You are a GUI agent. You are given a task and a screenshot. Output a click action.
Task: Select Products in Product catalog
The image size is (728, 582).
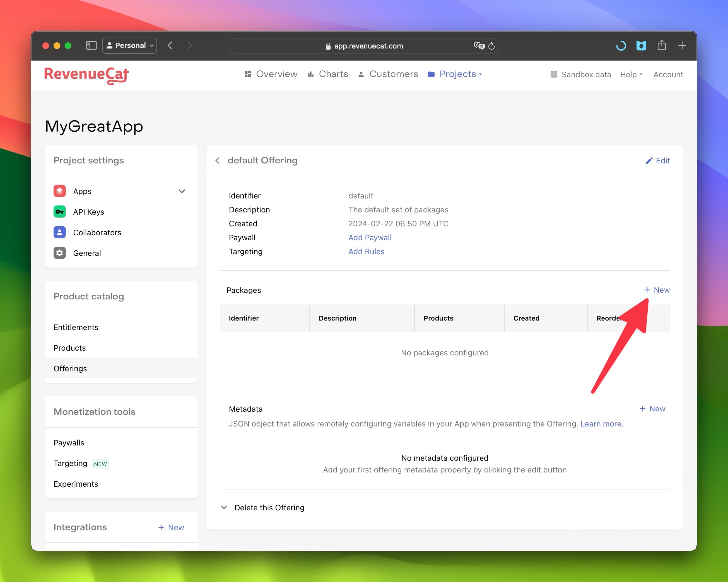point(121,348)
